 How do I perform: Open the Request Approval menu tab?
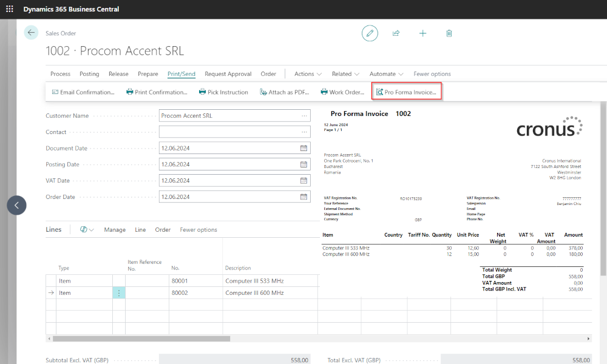[x=228, y=74]
